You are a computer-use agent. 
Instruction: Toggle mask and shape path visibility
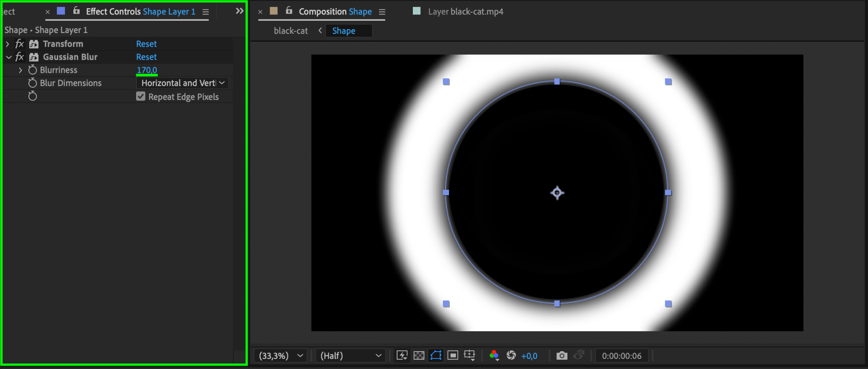(x=436, y=355)
